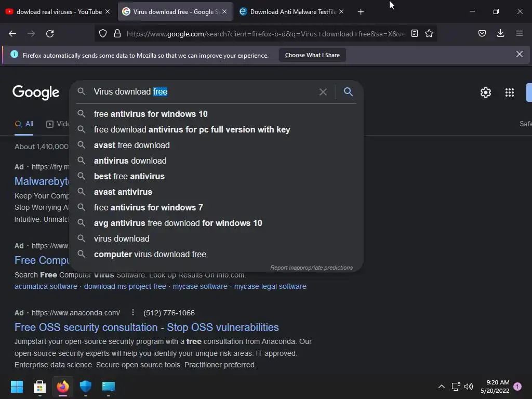Image resolution: width=532 pixels, height=399 pixels.
Task: Click the Firefox taskbar icon
Action: pyautogui.click(x=63, y=387)
